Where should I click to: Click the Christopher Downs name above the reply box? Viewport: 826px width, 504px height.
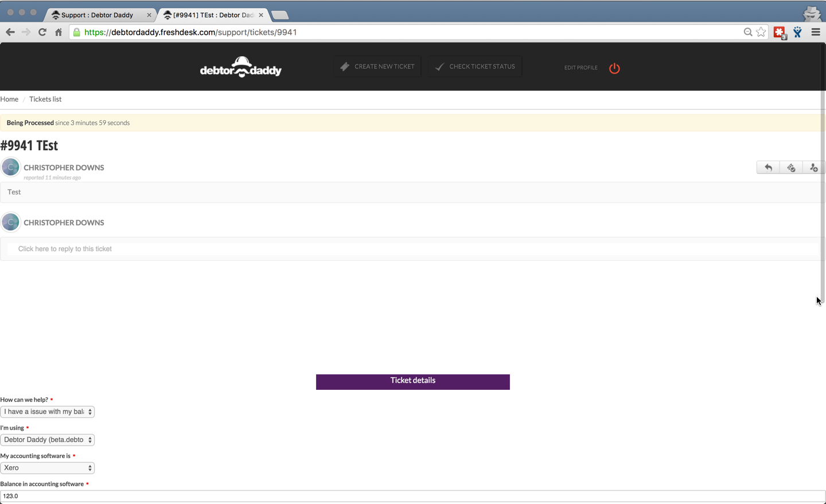tap(64, 222)
